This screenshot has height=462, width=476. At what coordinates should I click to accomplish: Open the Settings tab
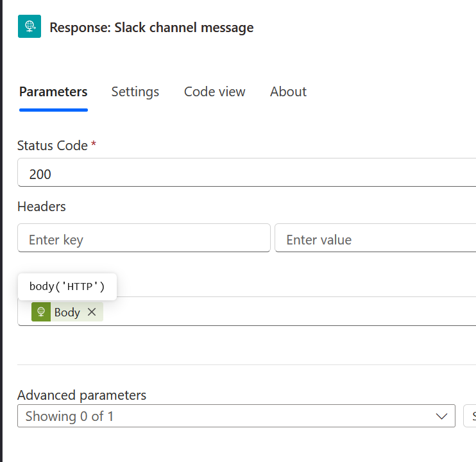pyautogui.click(x=135, y=92)
